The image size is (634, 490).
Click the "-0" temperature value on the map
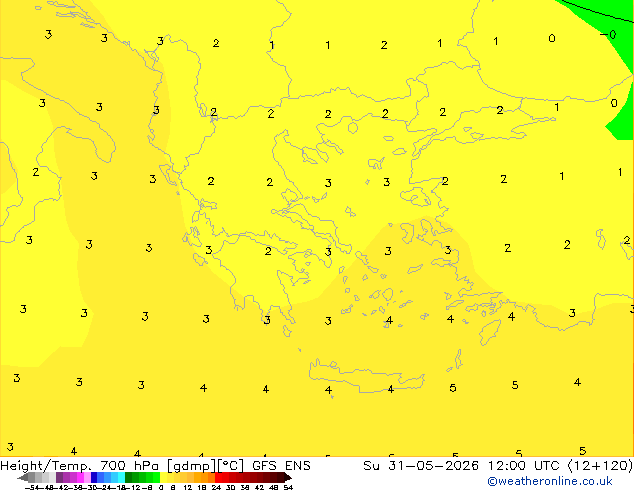(608, 35)
